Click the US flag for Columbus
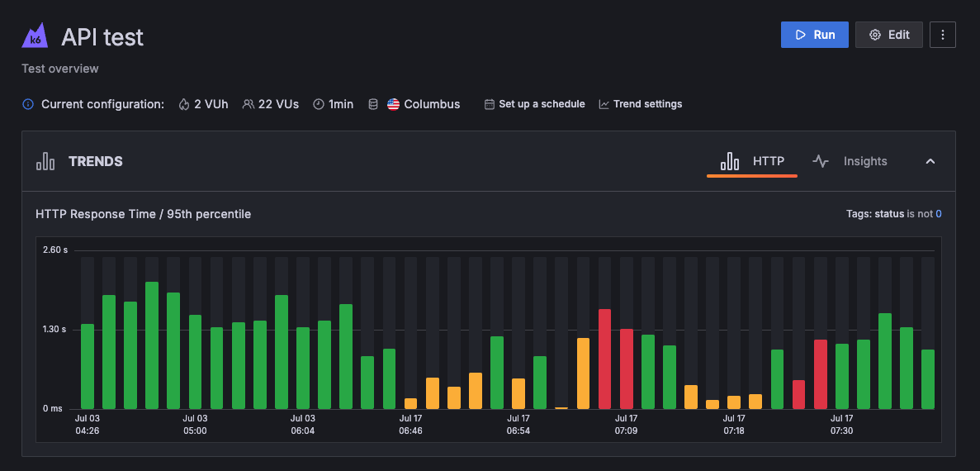980x471 pixels. coord(393,104)
